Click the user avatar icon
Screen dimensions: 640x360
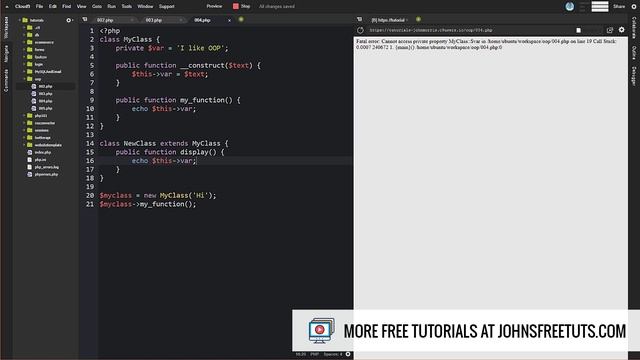pyautogui.click(x=570, y=6)
